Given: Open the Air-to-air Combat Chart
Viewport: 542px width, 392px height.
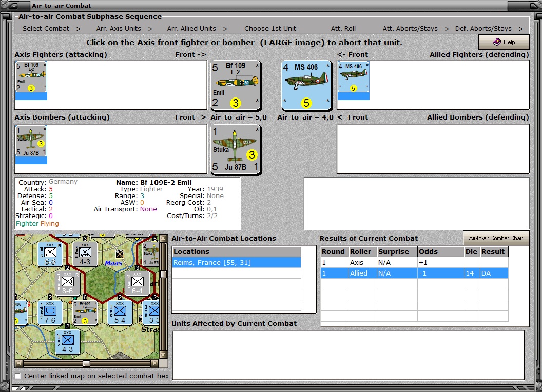Looking at the screenshot, I should pyautogui.click(x=496, y=238).
